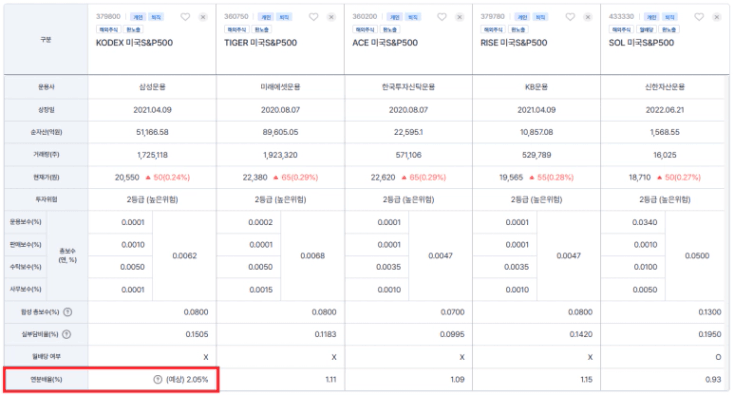The width and height of the screenshot is (734, 395).
Task: Open help icon next to 실부담비율(%)
Action: 66,334
